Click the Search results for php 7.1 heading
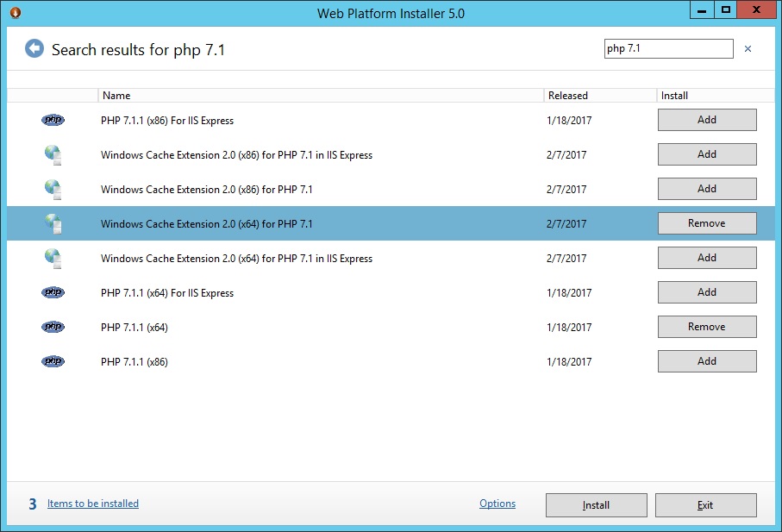782x532 pixels. [x=138, y=50]
